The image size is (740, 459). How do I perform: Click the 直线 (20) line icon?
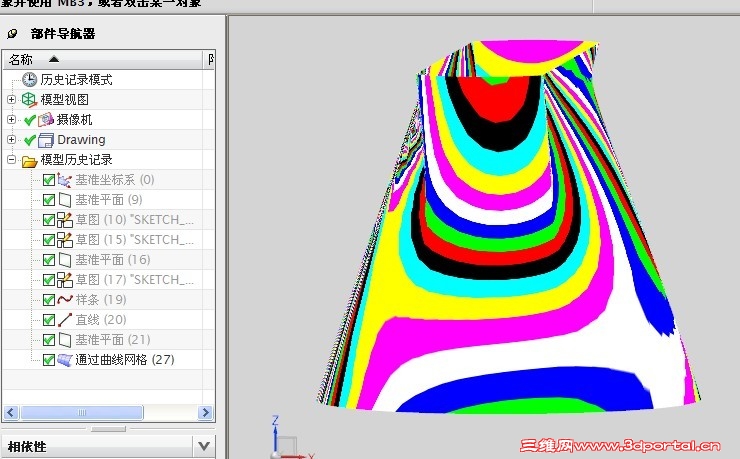65,320
